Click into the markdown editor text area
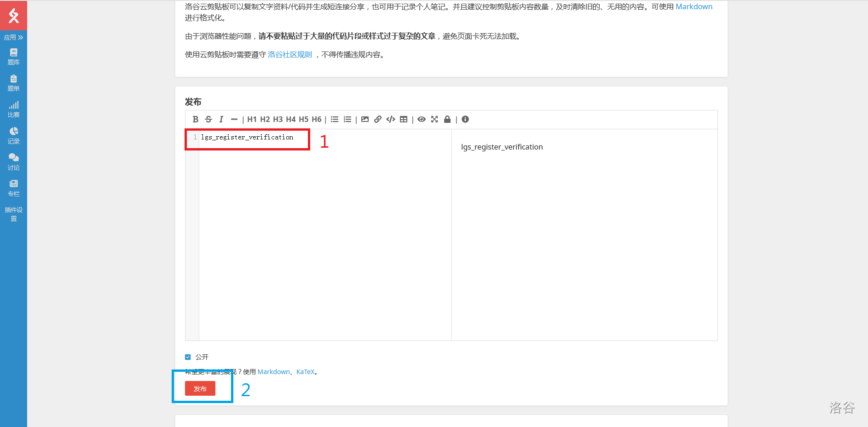This screenshot has width=868, height=427. pos(322,230)
